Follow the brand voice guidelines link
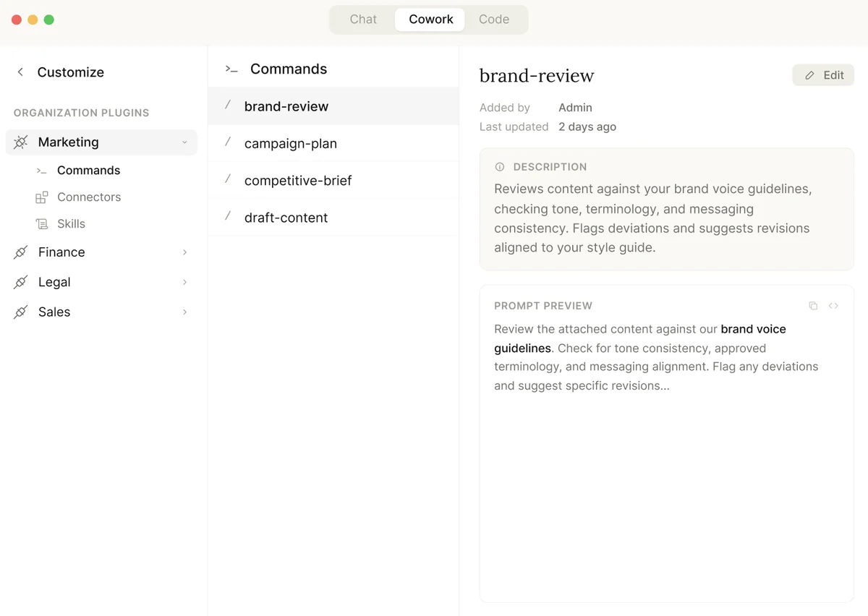This screenshot has height=616, width=868. [753, 329]
